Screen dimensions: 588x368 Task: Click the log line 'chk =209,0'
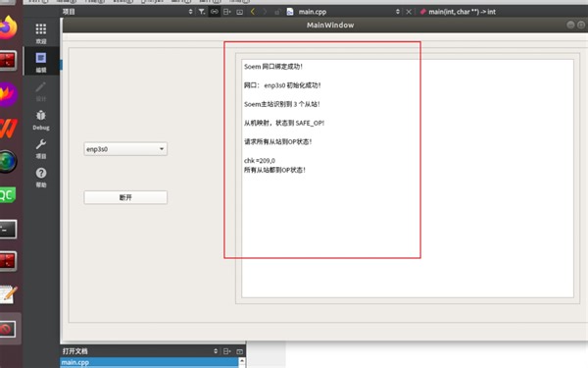point(260,160)
